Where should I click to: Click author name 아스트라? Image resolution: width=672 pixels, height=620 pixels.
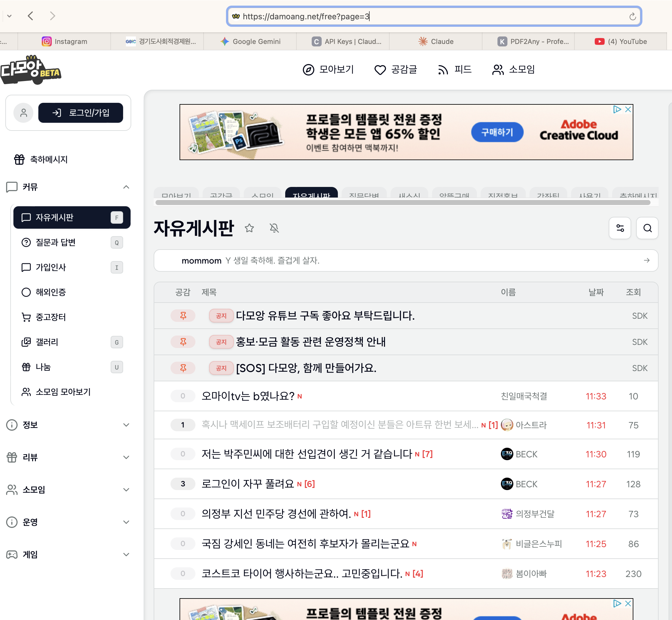click(531, 425)
